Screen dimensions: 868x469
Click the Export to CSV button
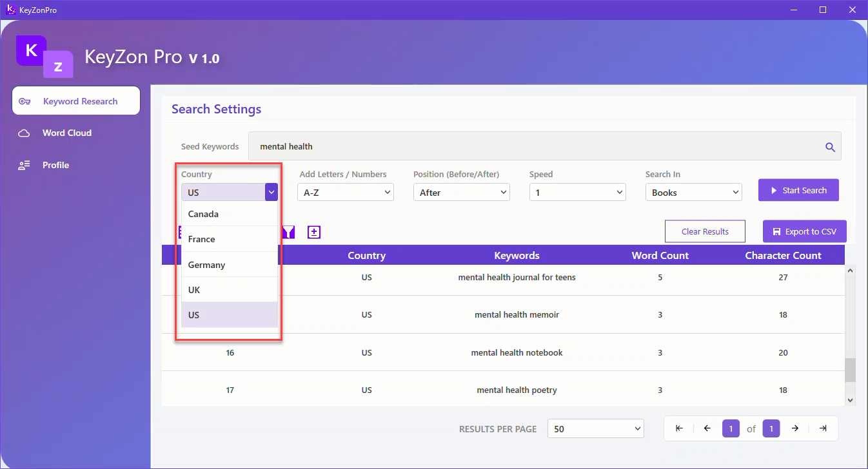pyautogui.click(x=804, y=232)
